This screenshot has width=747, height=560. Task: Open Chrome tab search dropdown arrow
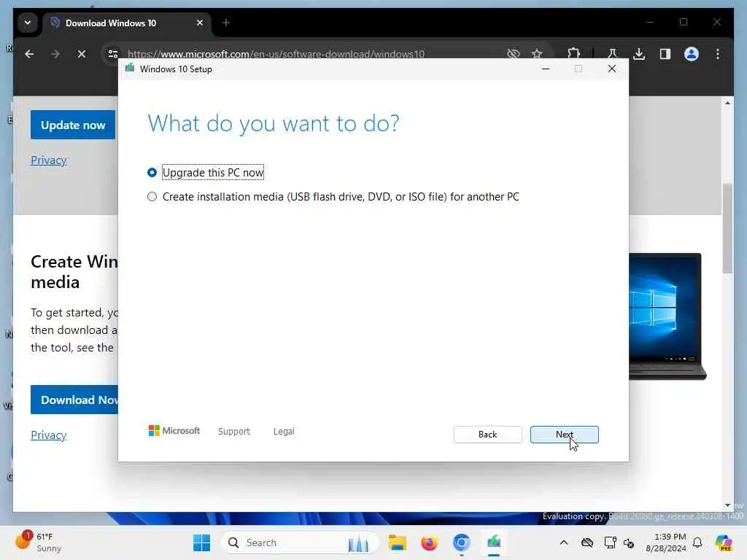pyautogui.click(x=28, y=23)
